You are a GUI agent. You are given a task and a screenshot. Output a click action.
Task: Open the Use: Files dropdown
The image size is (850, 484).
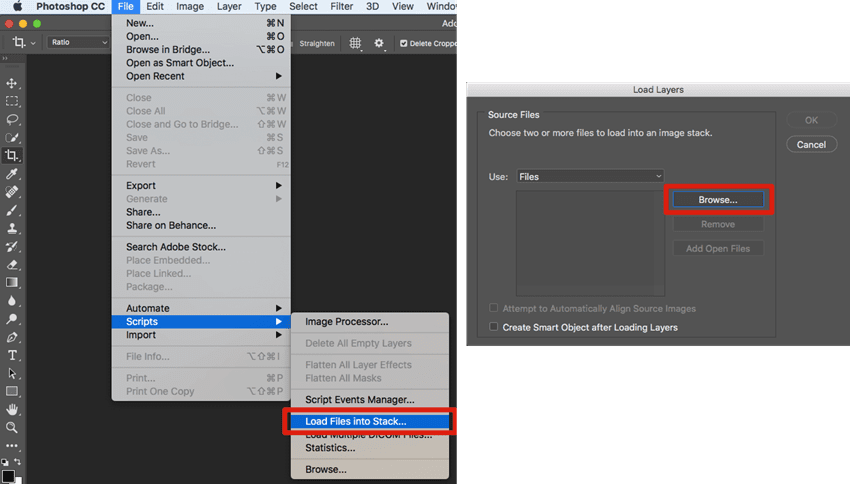click(590, 176)
